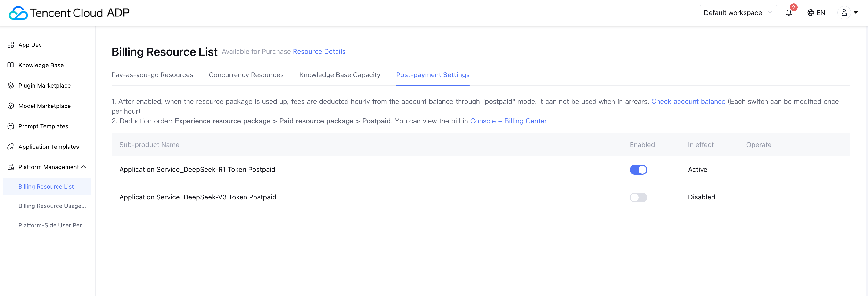Select Billing Resource Usage in sidebar
The image size is (868, 296).
tap(52, 206)
